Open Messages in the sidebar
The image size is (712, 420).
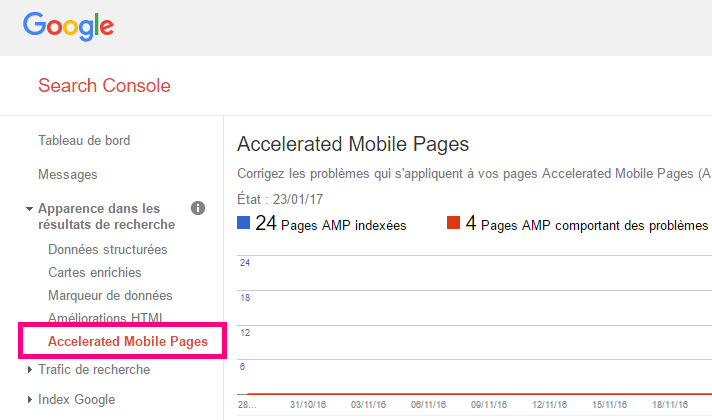click(x=68, y=174)
